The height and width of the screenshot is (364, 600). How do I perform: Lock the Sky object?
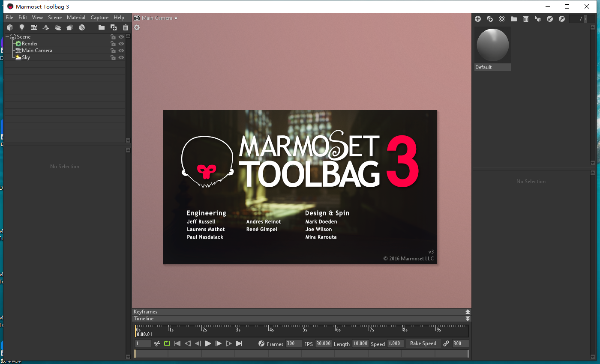pyautogui.click(x=113, y=57)
